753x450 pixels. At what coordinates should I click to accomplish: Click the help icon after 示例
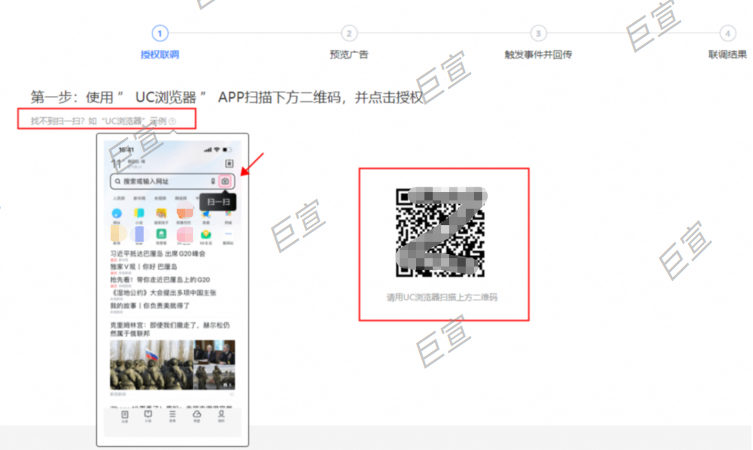point(172,121)
